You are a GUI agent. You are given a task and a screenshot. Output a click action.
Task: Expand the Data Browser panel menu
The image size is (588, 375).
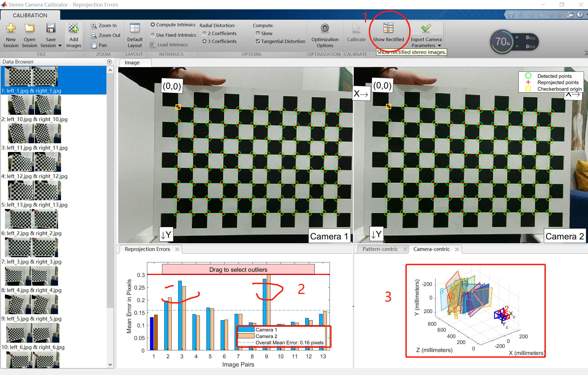click(x=109, y=62)
